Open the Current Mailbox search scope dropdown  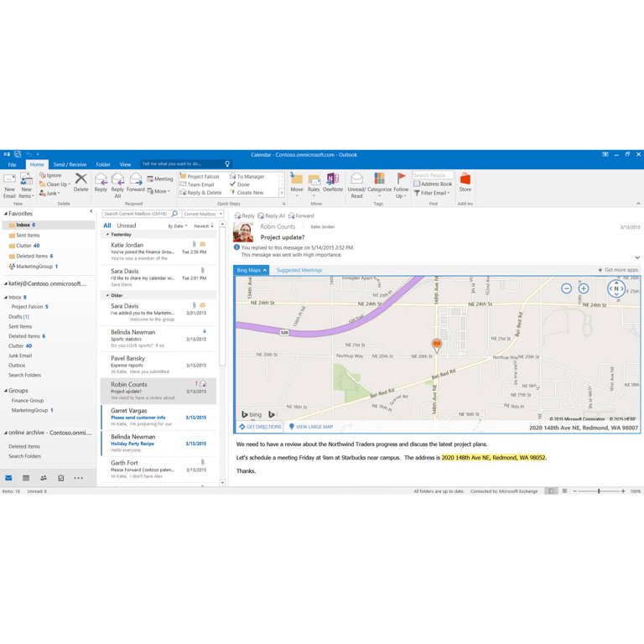[x=203, y=214]
